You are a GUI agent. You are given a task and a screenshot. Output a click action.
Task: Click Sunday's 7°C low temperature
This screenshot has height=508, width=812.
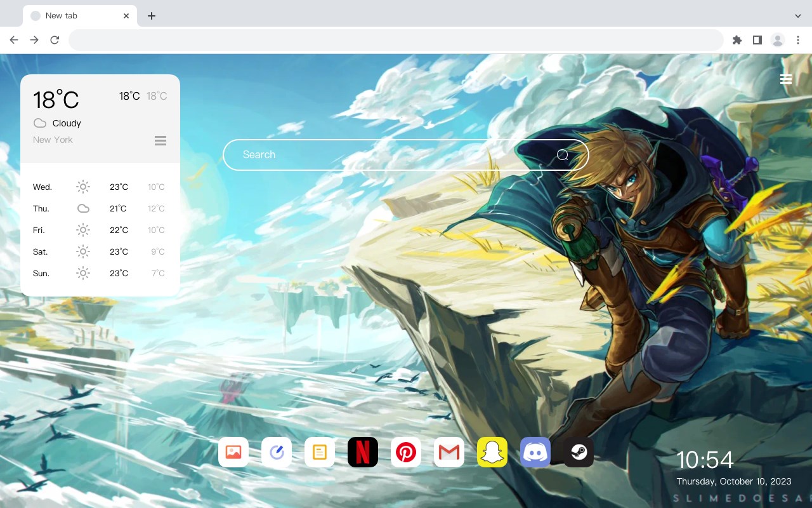[158, 273]
